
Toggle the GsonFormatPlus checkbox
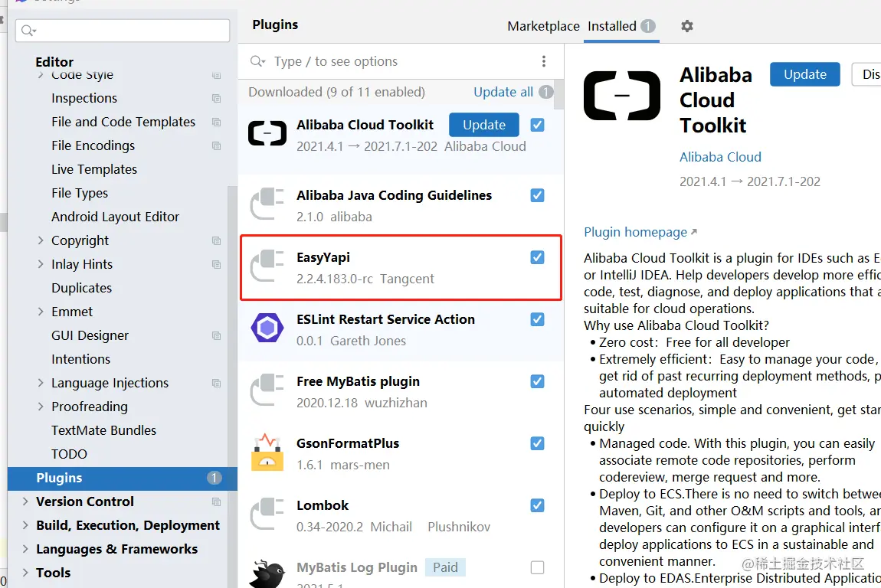coord(537,443)
